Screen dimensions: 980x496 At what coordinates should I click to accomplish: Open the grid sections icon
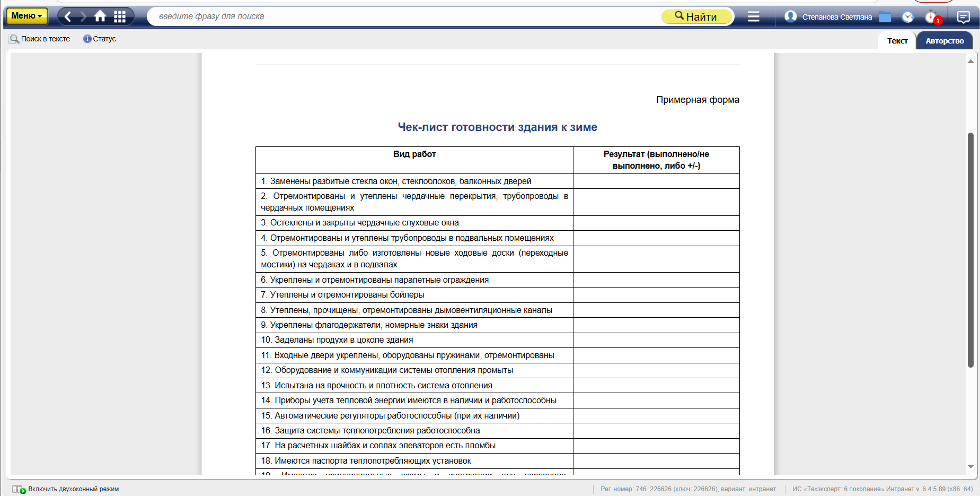coord(120,16)
